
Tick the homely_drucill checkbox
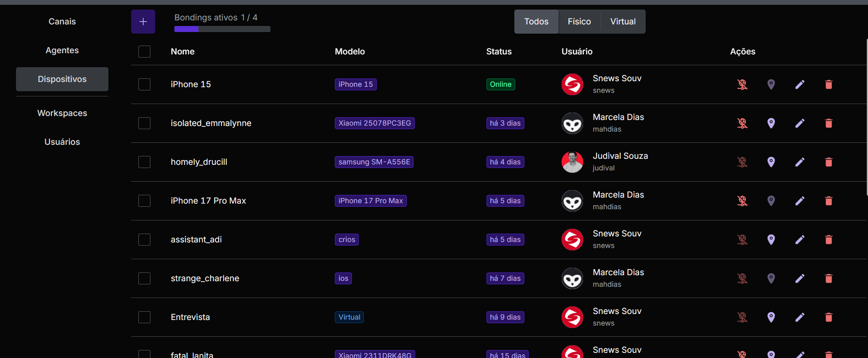coord(144,162)
